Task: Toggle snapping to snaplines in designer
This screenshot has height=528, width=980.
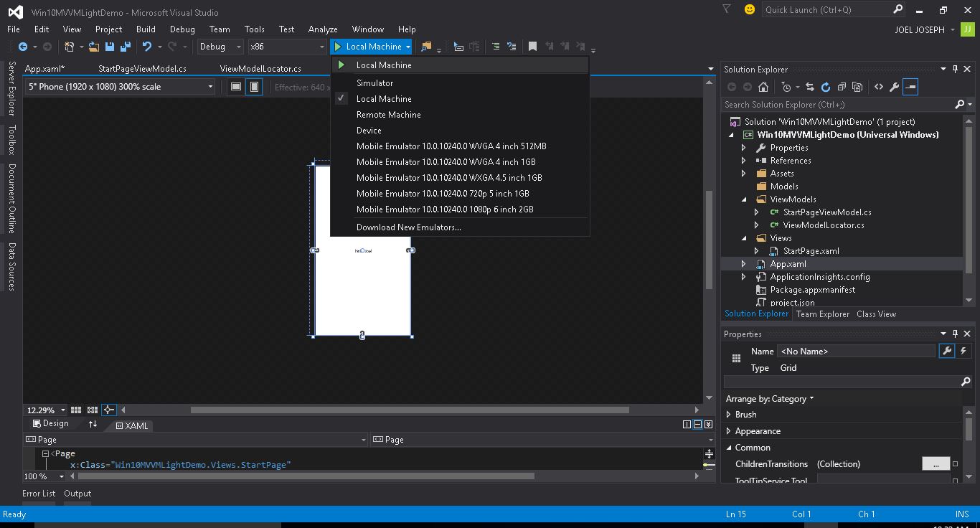Action: click(x=108, y=410)
